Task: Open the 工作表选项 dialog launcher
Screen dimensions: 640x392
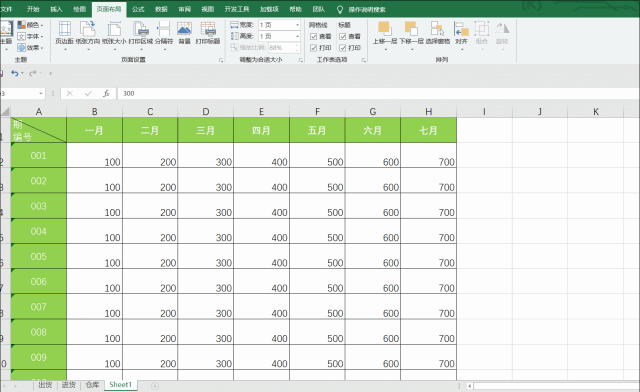Action: pyautogui.click(x=363, y=60)
